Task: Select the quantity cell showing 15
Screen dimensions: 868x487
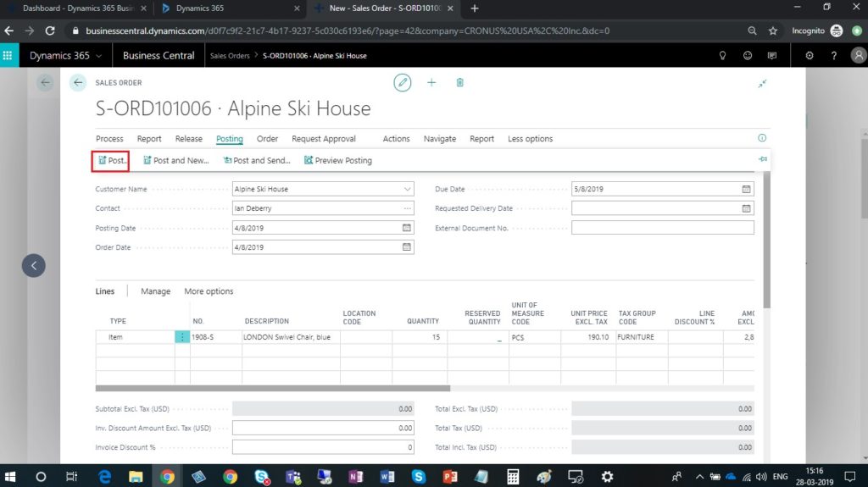Action: (419, 337)
